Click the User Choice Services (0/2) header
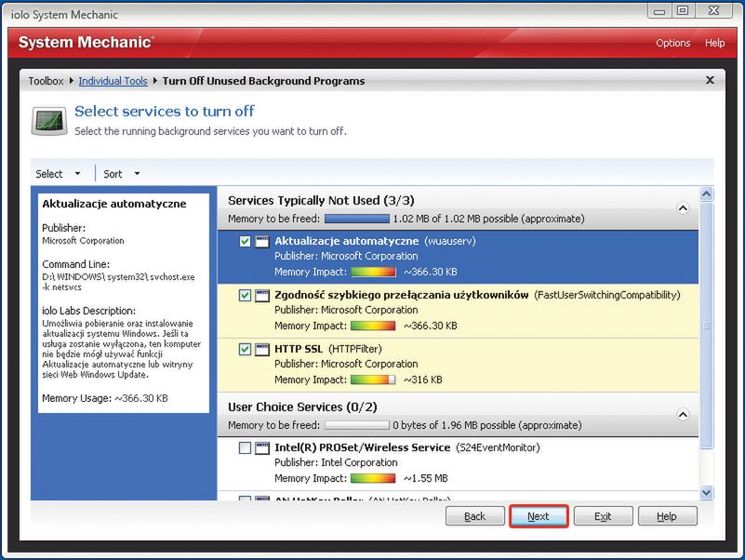This screenshot has width=745, height=560. tap(302, 407)
